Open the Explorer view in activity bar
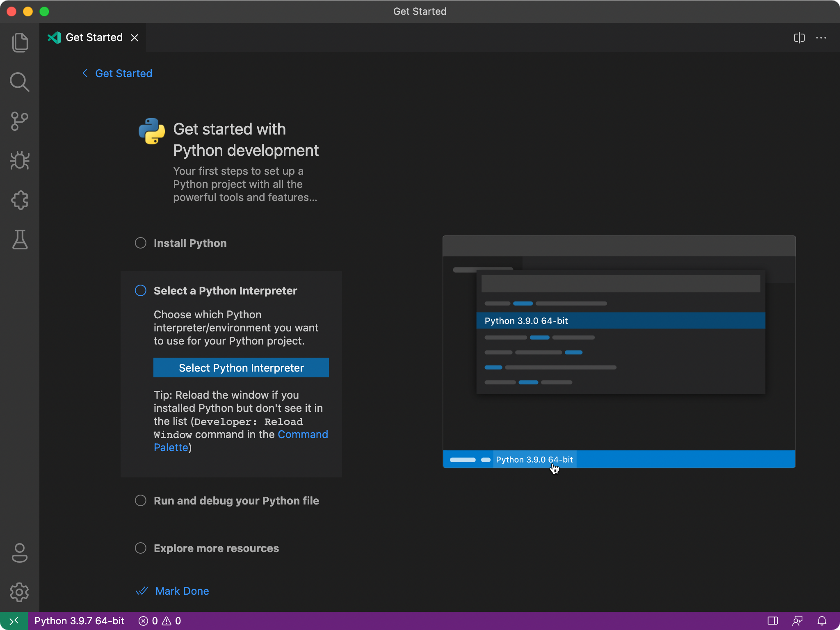 (20, 42)
